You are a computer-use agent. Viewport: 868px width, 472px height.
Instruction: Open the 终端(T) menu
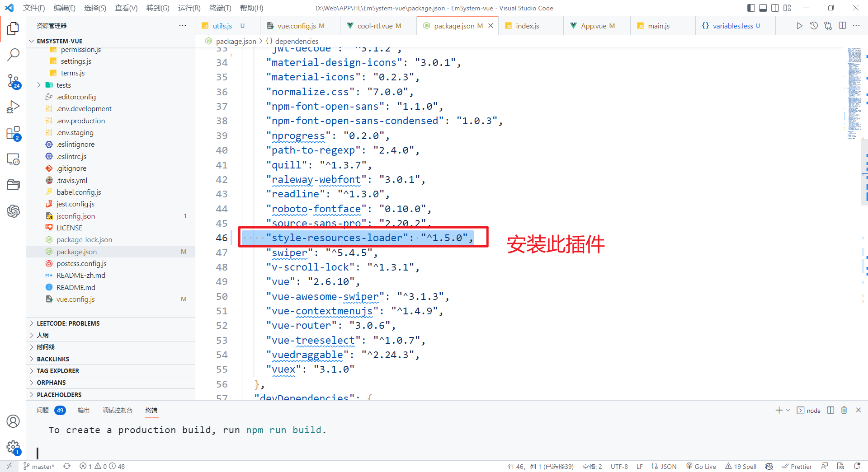point(220,8)
